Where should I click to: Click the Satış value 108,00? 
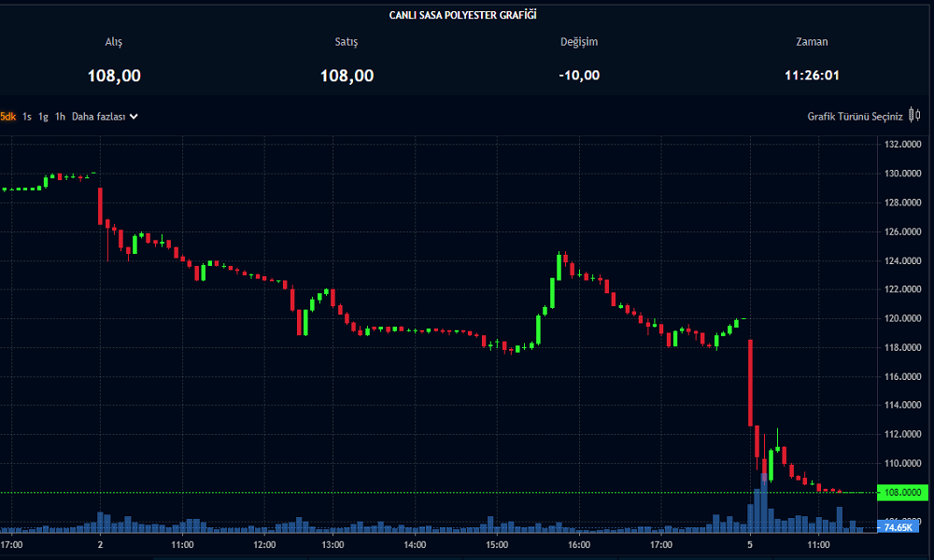click(x=347, y=76)
